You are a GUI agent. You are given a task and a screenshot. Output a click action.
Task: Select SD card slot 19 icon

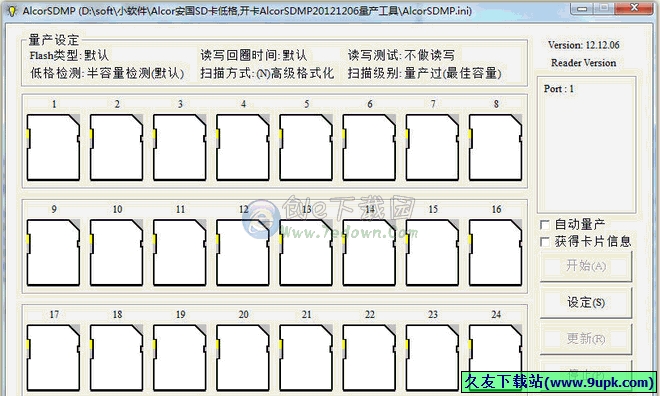point(179,358)
